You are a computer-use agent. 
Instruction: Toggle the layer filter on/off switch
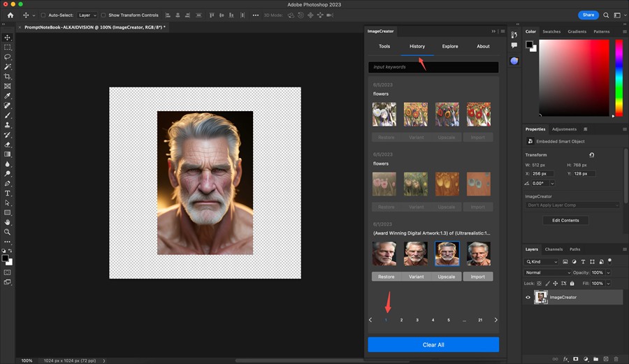[x=609, y=261]
